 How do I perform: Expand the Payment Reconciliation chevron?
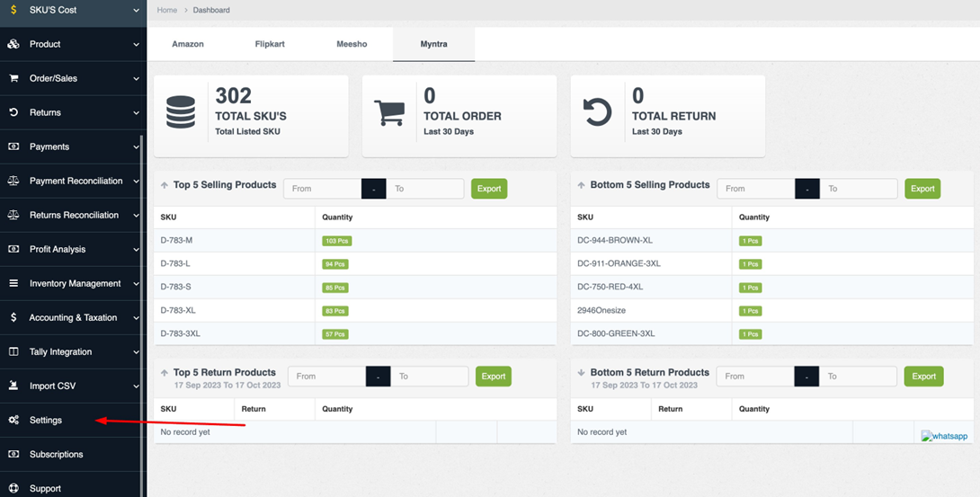137,181
